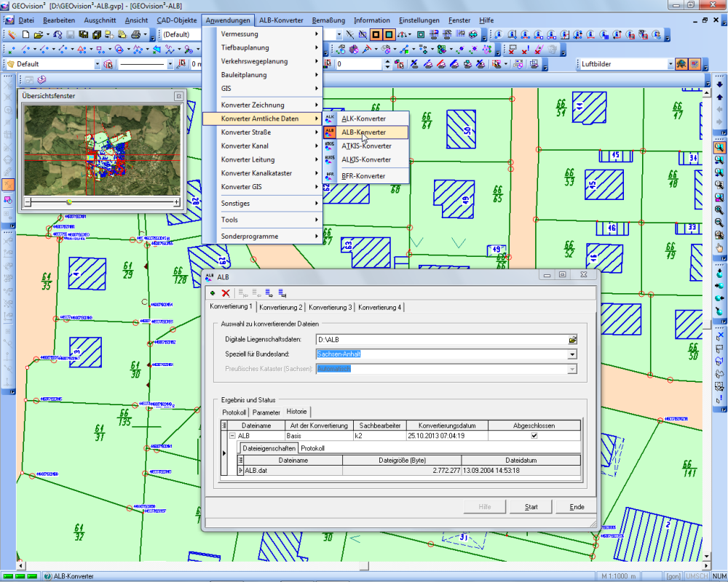Click the Digitale Liegenschaftsdaten path field
Viewport: 728px width, 582px height.
coord(442,340)
